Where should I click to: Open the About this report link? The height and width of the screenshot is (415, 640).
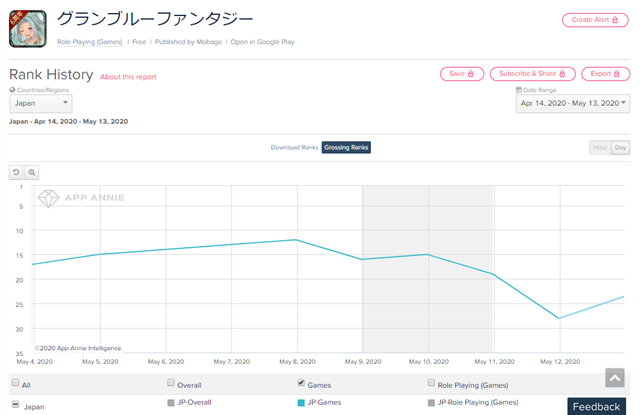tap(128, 77)
